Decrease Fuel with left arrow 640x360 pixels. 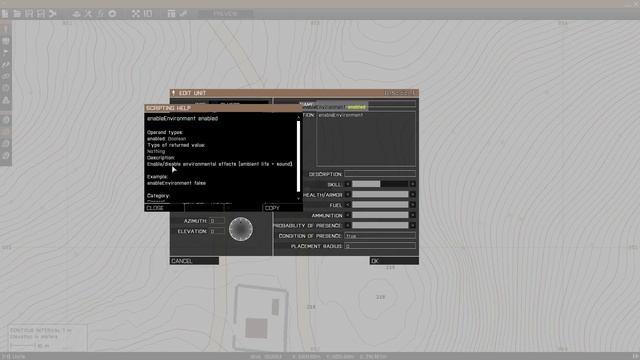click(x=348, y=204)
